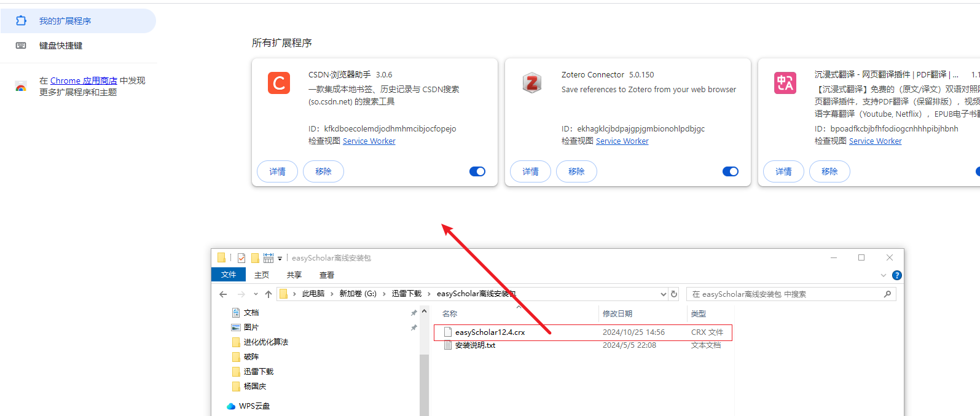980x416 pixels.
Task: Open 图片 in the navigation pane
Action: [251, 328]
